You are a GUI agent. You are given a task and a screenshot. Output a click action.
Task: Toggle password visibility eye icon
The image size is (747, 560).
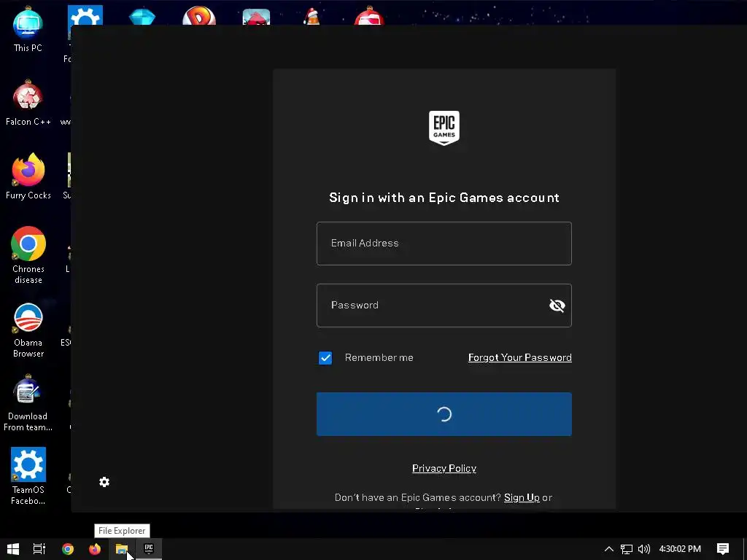tap(557, 306)
